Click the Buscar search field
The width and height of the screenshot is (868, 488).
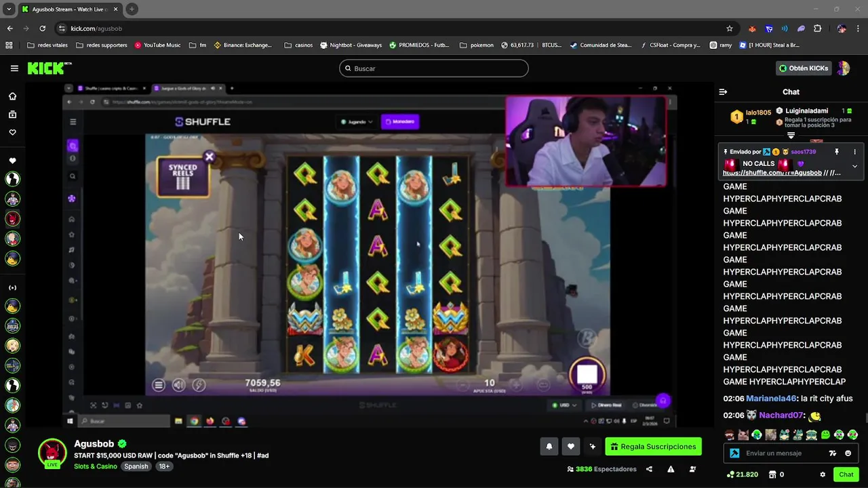434,68
